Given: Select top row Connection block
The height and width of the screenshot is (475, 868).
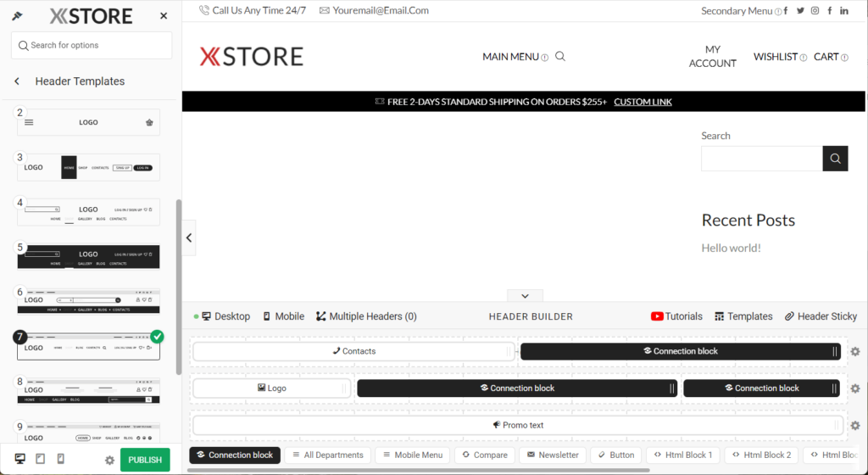Looking at the screenshot, I should tap(681, 351).
